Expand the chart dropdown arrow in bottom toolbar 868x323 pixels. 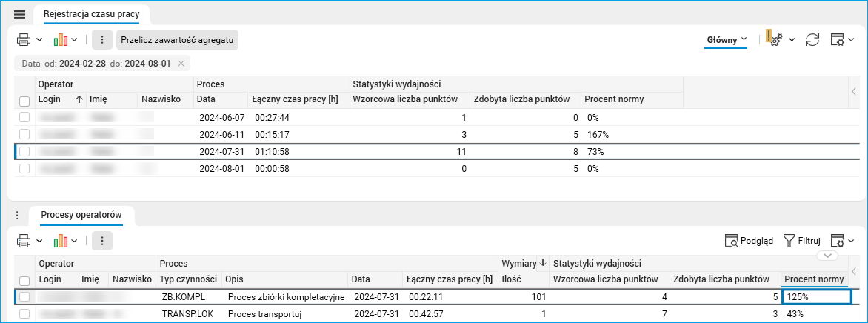(x=75, y=241)
